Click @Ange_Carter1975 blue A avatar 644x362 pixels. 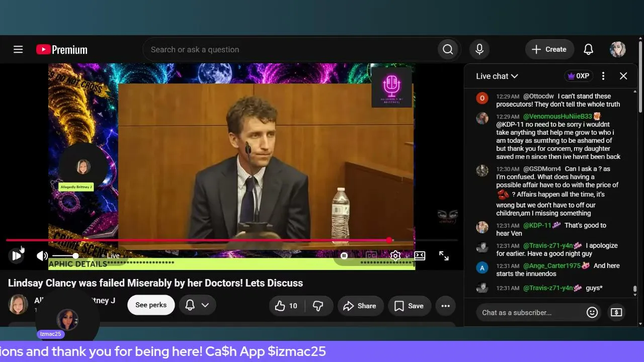[482, 267]
